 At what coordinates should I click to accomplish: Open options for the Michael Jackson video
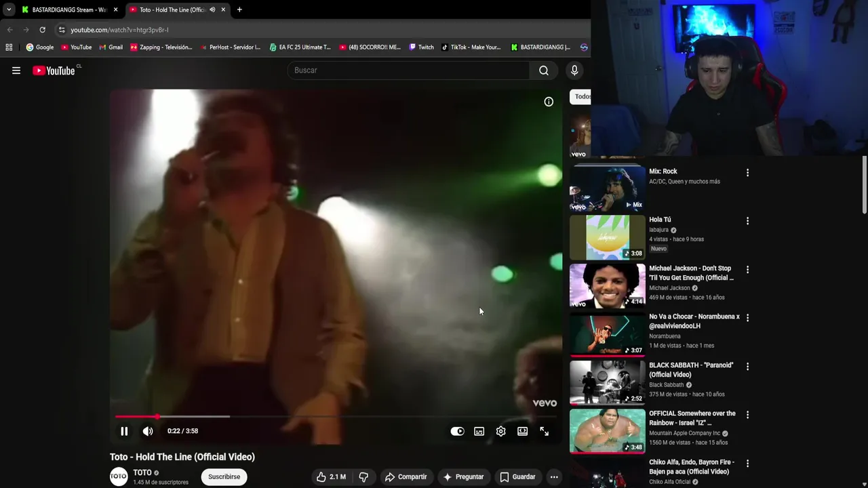(x=747, y=270)
